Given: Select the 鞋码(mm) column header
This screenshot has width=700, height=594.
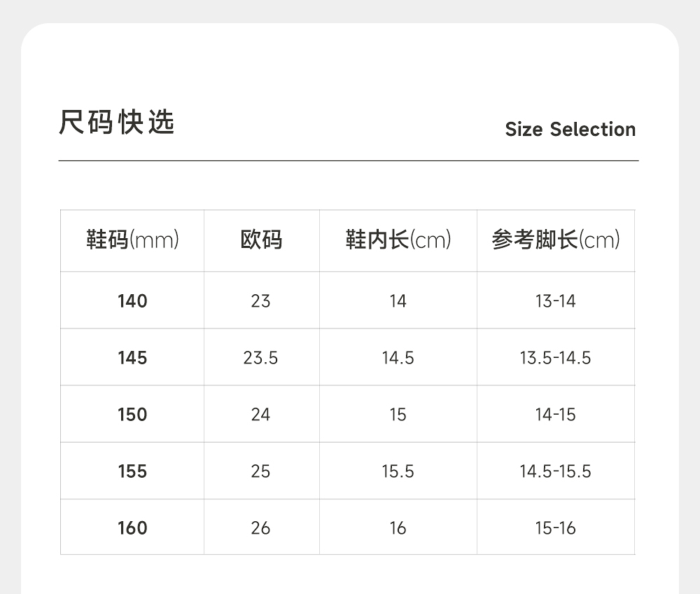Looking at the screenshot, I should pyautogui.click(x=132, y=240).
